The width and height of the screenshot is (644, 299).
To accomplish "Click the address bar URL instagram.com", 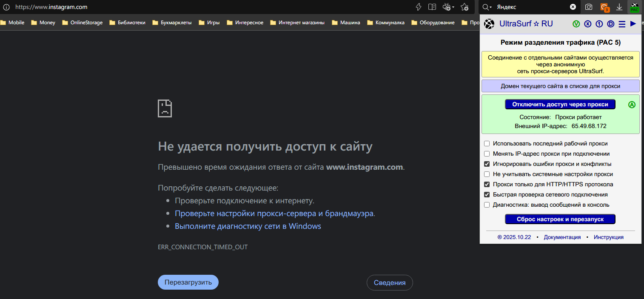I will click(51, 7).
